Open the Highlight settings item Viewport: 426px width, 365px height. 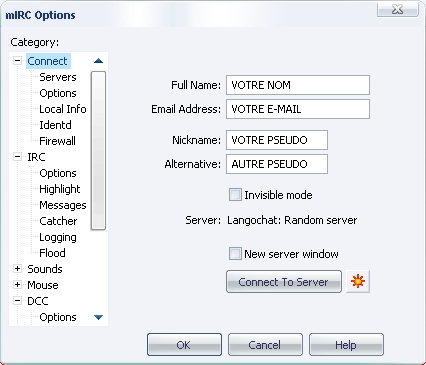pyautogui.click(x=60, y=189)
